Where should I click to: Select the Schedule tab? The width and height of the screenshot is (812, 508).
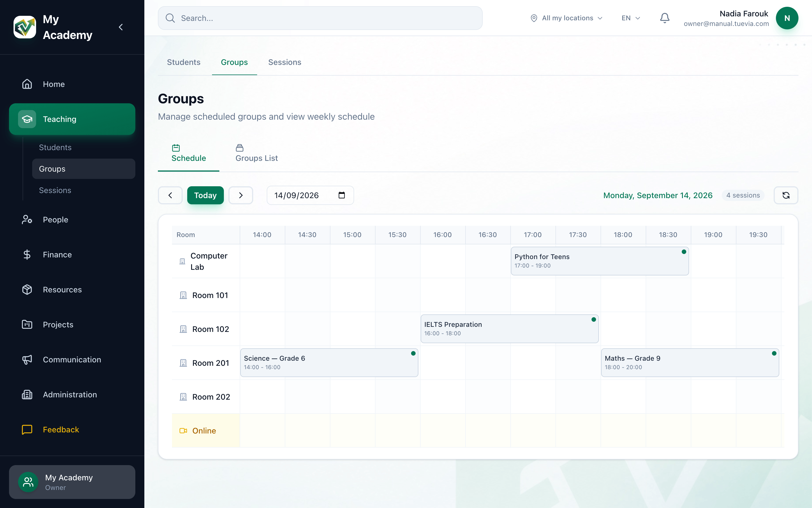point(189,154)
